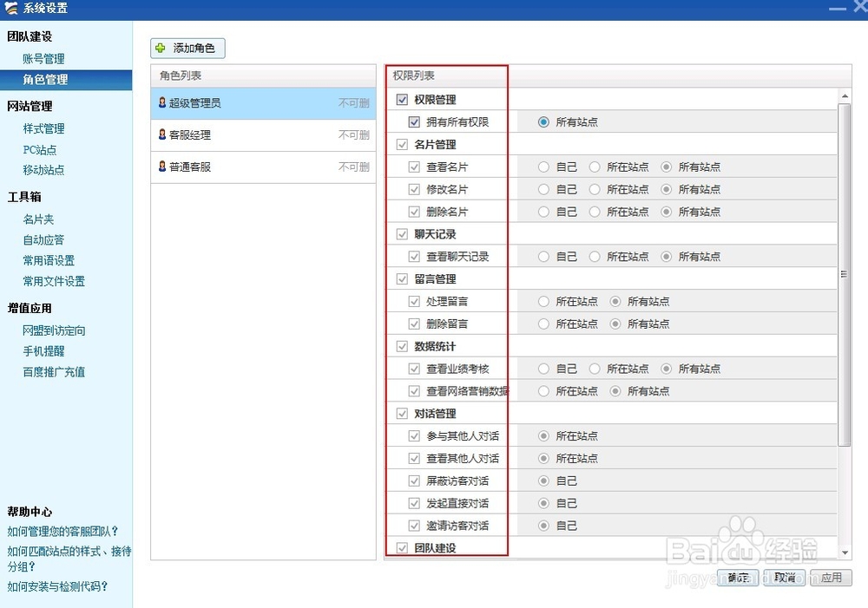Screen dimensions: 868x608
Task: Click the person icon beside 超级管理员
Action: 163,103
